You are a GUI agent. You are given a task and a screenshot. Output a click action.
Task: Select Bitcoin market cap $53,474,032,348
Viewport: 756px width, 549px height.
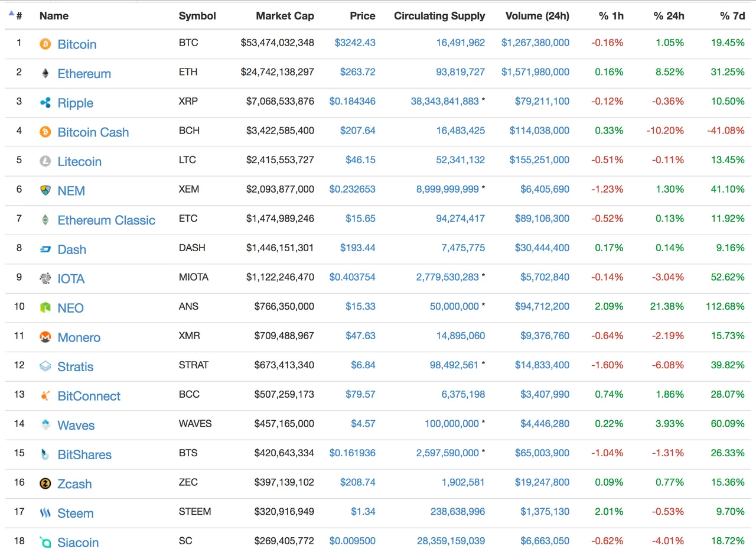(278, 43)
